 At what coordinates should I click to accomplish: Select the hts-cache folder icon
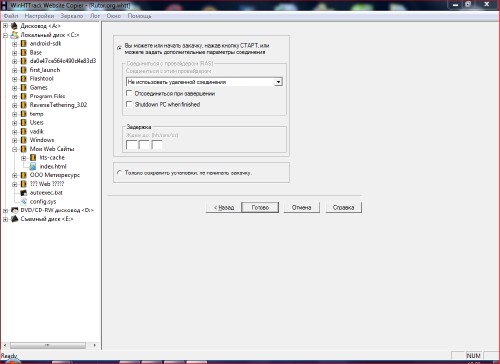coord(33,157)
